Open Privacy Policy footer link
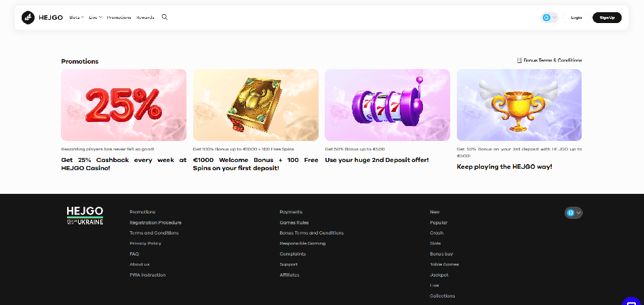The height and width of the screenshot is (305, 644). [x=145, y=243]
